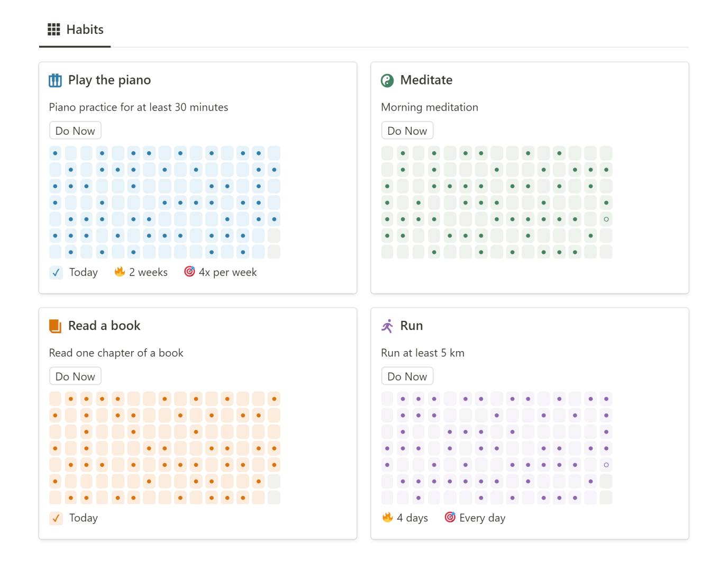
Task: Toggle the orange Today checkbox for reading
Action: [x=56, y=518]
